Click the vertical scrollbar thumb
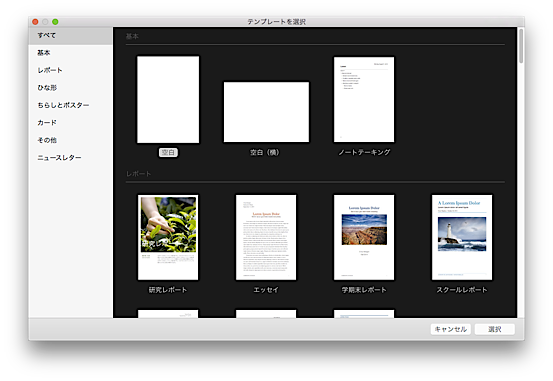Viewport: 553px width, 381px height. [521, 46]
